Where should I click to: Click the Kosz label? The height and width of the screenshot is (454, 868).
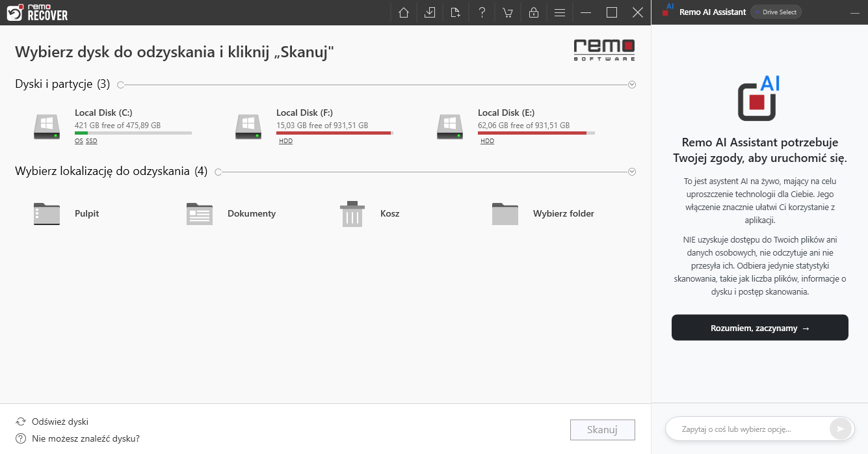click(390, 213)
